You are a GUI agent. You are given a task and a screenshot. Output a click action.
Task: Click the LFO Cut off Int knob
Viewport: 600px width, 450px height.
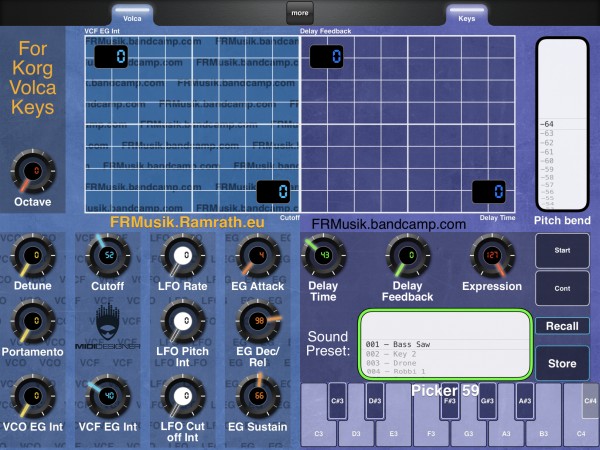[183, 396]
